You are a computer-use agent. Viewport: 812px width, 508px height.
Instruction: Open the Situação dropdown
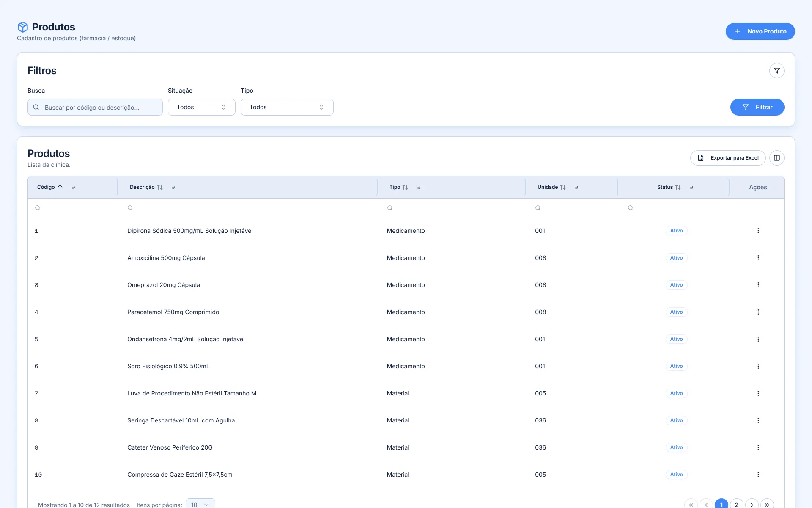tap(202, 107)
